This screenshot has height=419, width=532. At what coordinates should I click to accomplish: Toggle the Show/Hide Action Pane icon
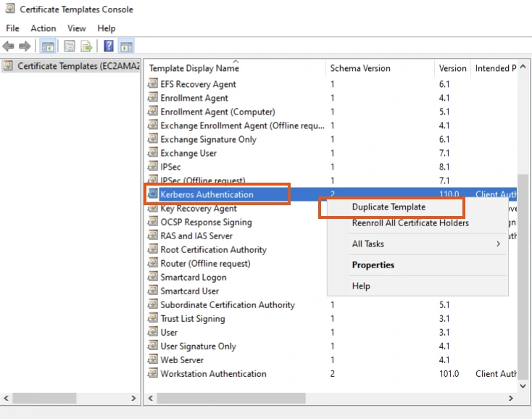pyautogui.click(x=126, y=46)
